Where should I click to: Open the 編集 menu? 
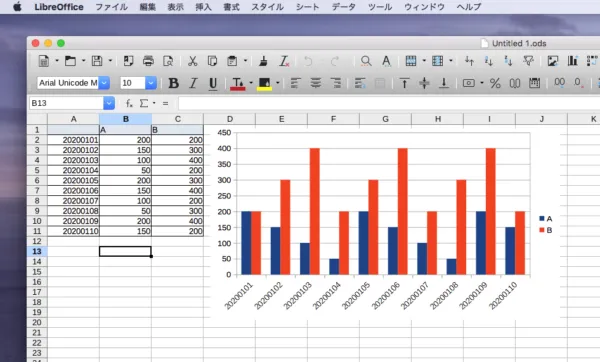(x=148, y=7)
